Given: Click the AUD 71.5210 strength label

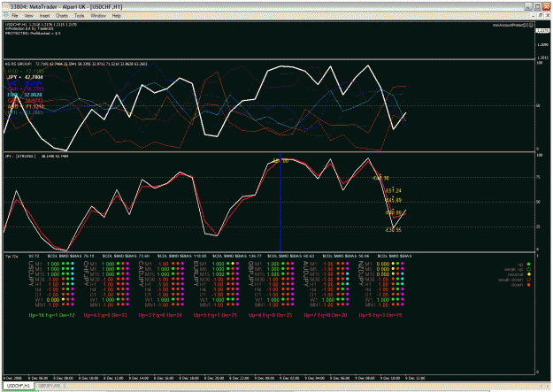Looking at the screenshot, I should (x=26, y=106).
